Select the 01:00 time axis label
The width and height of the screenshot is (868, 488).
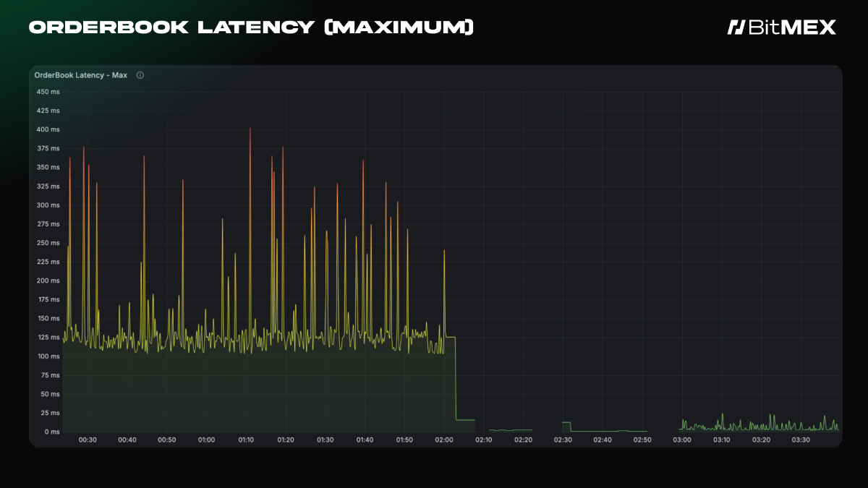point(206,440)
